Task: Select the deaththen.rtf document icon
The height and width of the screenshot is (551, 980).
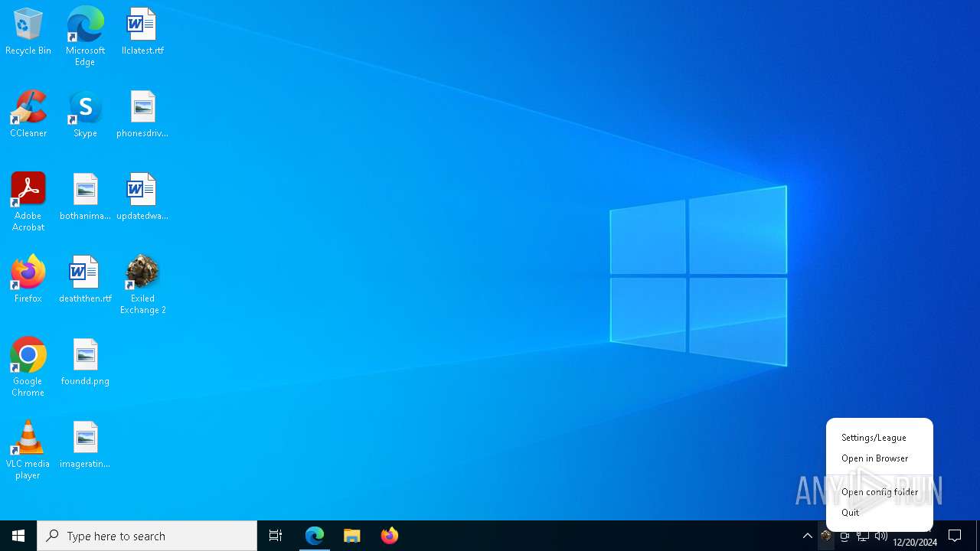Action: [85, 280]
